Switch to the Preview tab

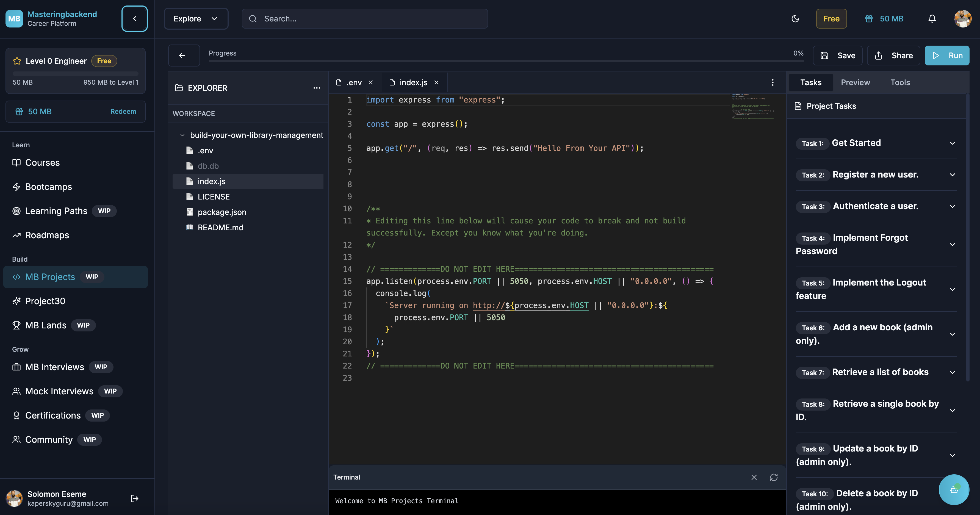[x=855, y=82]
